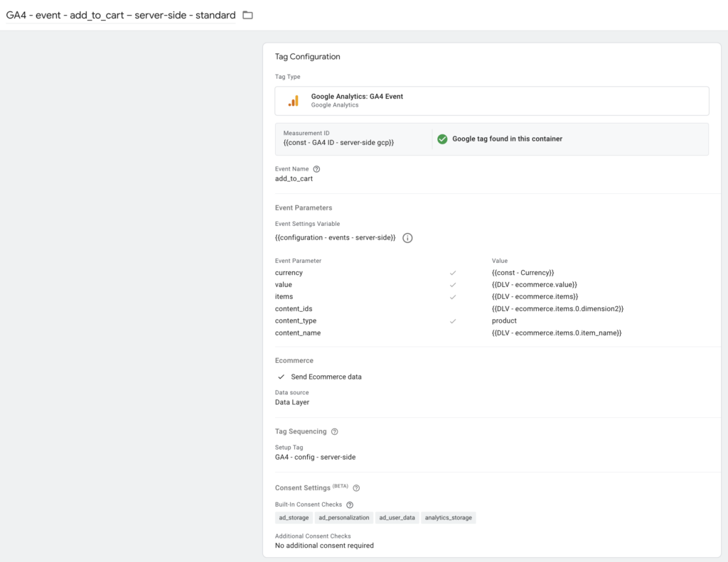Image resolution: width=728 pixels, height=562 pixels.
Task: Click the add_to_cart event name value
Action: (x=294, y=179)
